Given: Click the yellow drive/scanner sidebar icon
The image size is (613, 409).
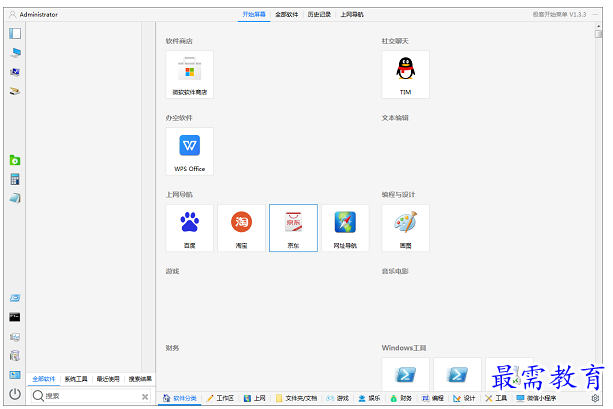Looking at the screenshot, I should point(15,91).
